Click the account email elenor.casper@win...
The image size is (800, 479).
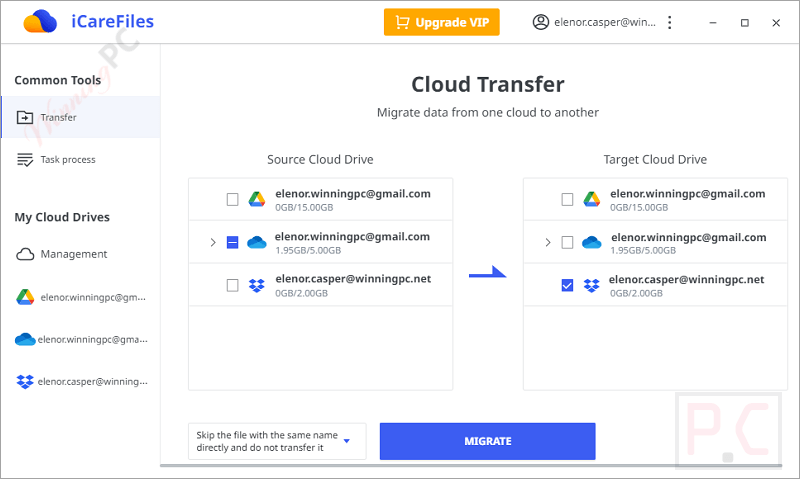(x=605, y=22)
